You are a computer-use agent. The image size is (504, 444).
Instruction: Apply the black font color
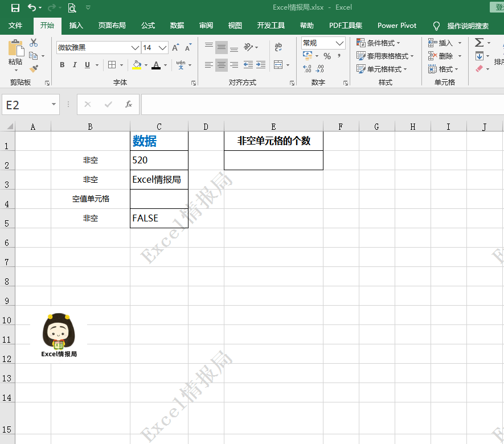(x=156, y=65)
